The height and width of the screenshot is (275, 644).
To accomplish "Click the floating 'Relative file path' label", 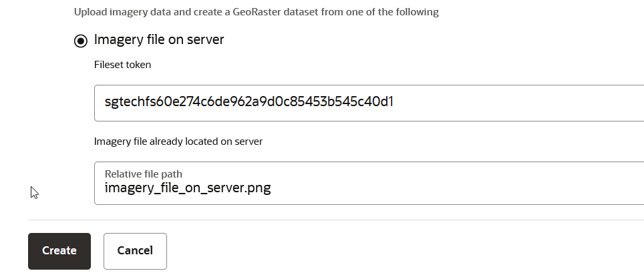I will click(x=144, y=174).
